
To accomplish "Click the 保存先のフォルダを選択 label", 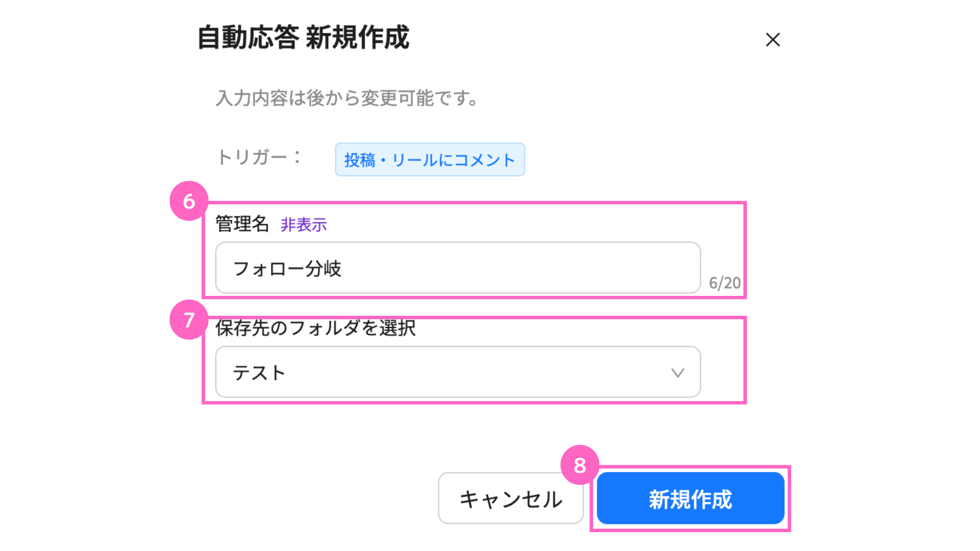I will (x=315, y=328).
